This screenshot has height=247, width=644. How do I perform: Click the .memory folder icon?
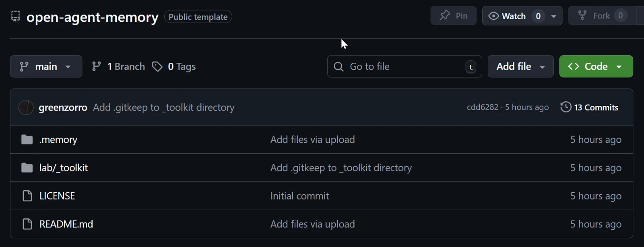pos(27,140)
